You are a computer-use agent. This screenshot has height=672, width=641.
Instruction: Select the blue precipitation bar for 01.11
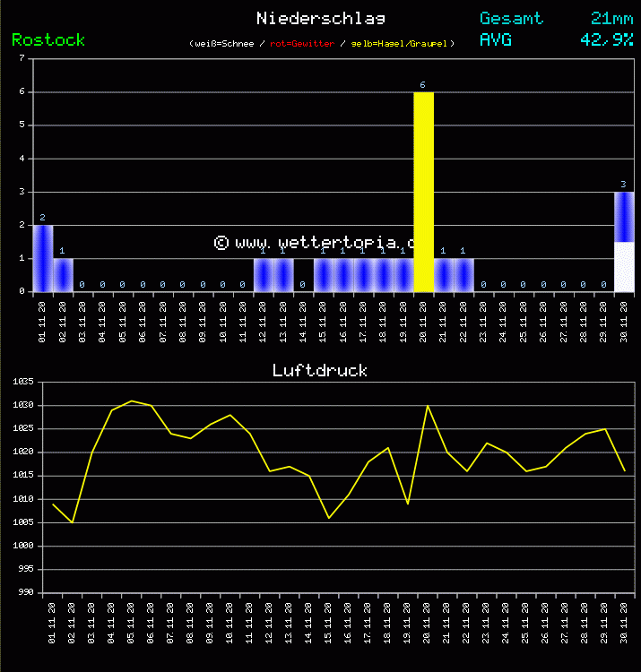42,258
